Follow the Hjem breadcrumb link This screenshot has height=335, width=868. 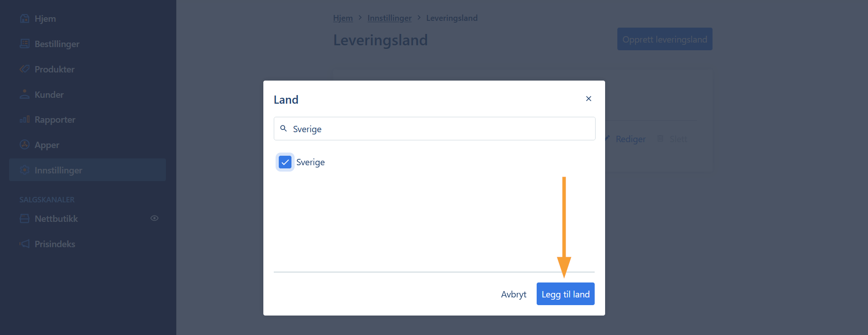click(343, 18)
